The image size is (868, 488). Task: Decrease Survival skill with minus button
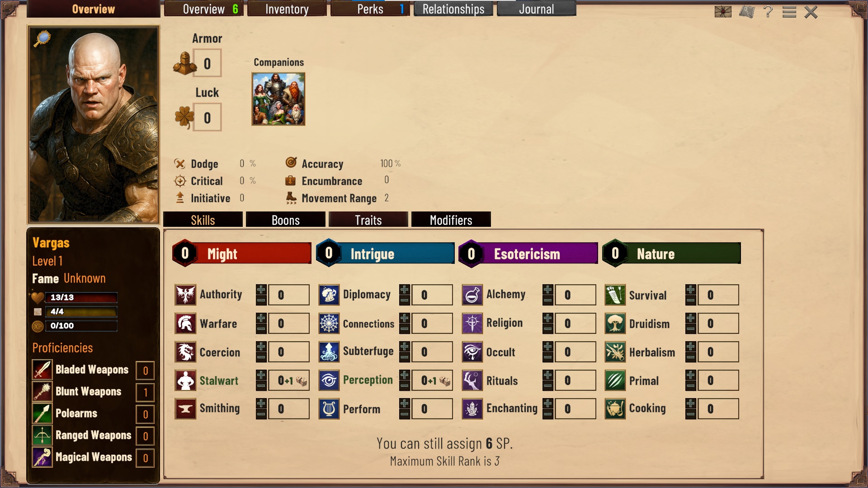[x=690, y=300]
